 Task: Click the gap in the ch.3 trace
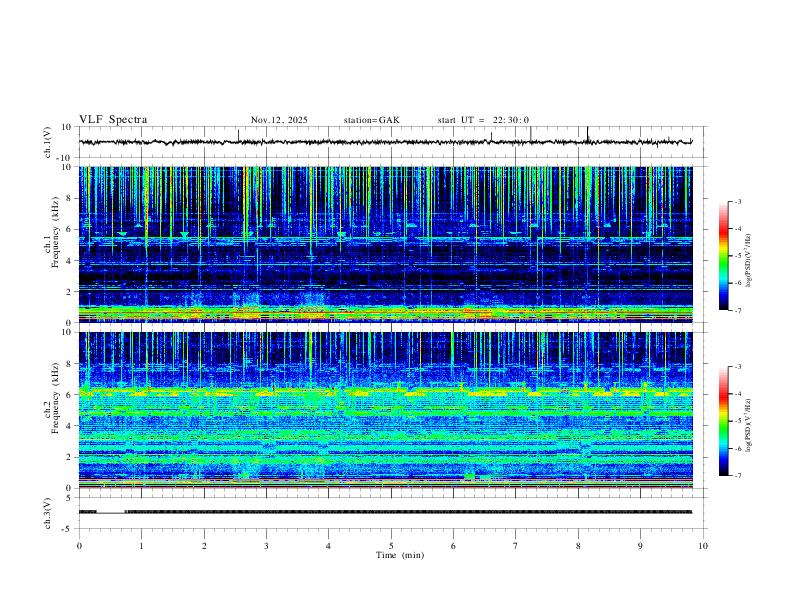click(111, 513)
